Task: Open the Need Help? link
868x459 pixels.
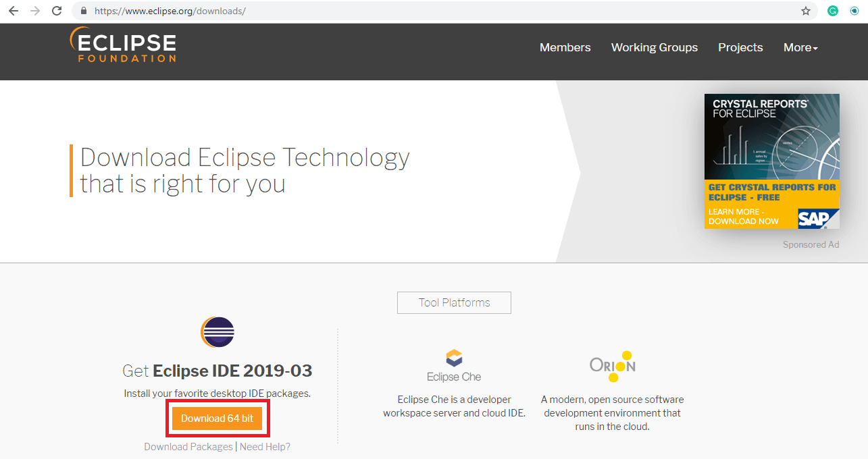Action: pyautogui.click(x=265, y=447)
